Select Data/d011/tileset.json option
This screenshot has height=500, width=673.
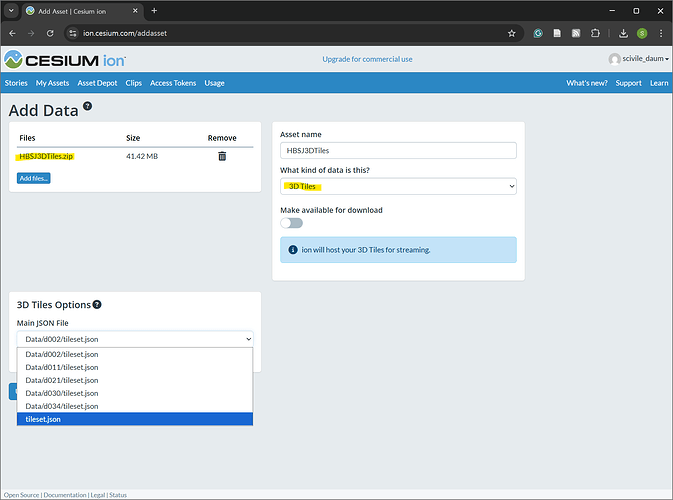click(x=135, y=367)
